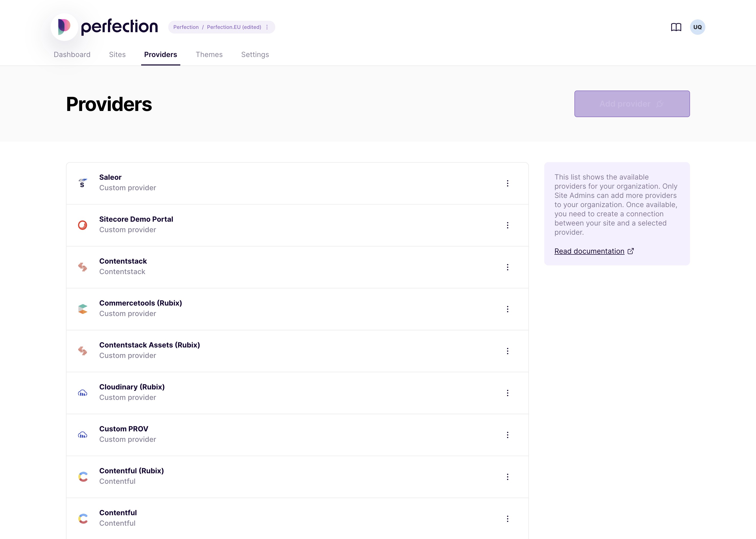Switch to the Dashboard tab
756x539 pixels.
click(72, 54)
